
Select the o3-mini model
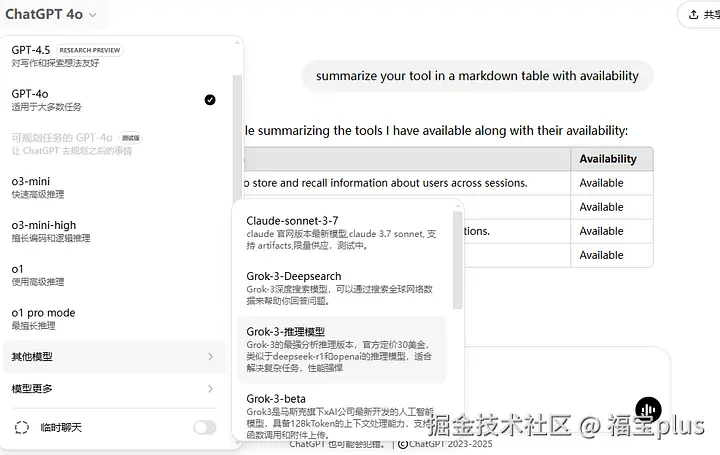pos(115,187)
